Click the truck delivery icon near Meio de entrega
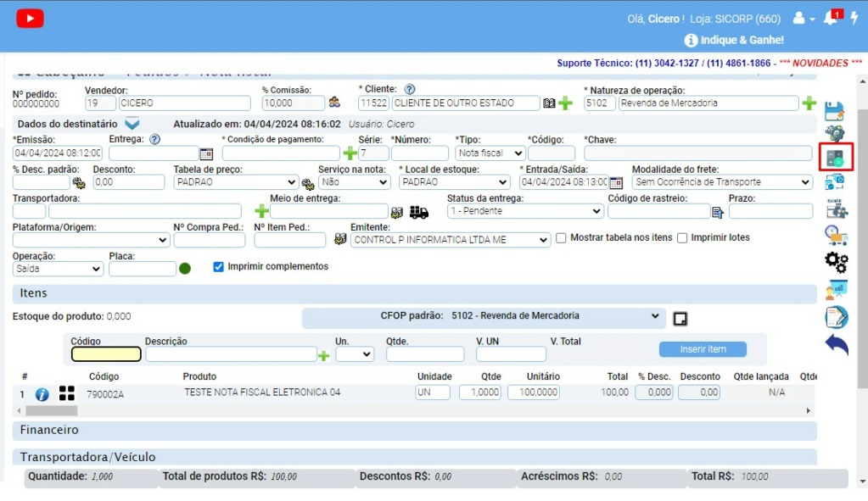Screen dimensions: 868x501 pos(419,212)
